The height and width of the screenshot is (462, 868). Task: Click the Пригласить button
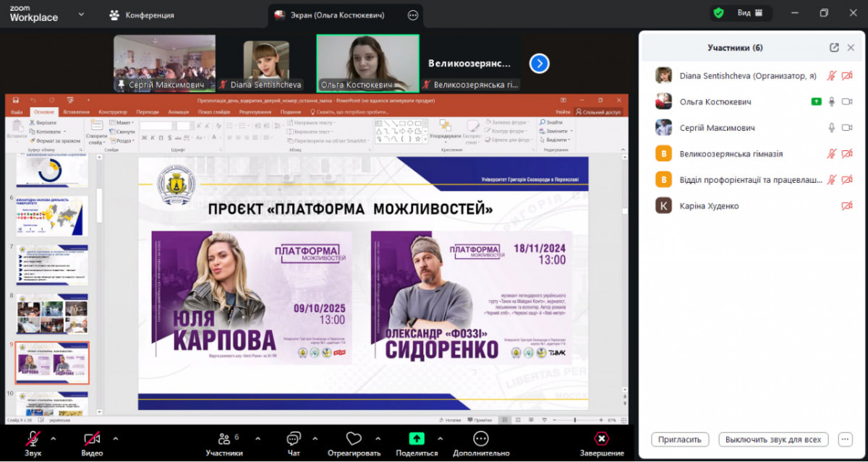tap(680, 440)
